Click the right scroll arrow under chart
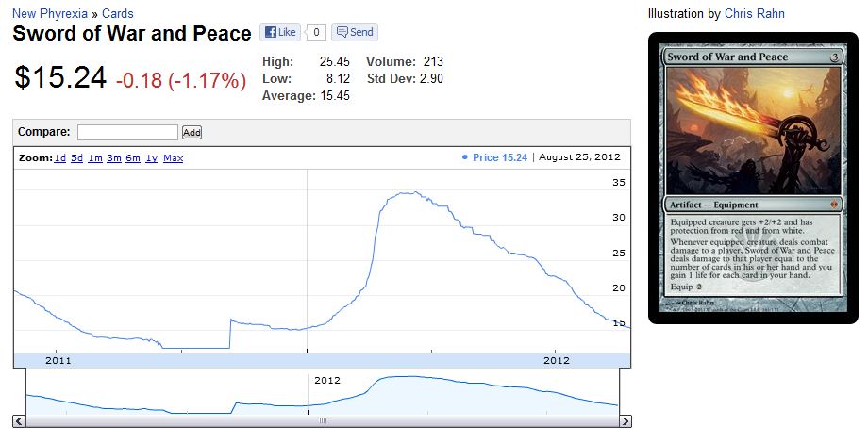The image size is (868, 443). click(625, 421)
